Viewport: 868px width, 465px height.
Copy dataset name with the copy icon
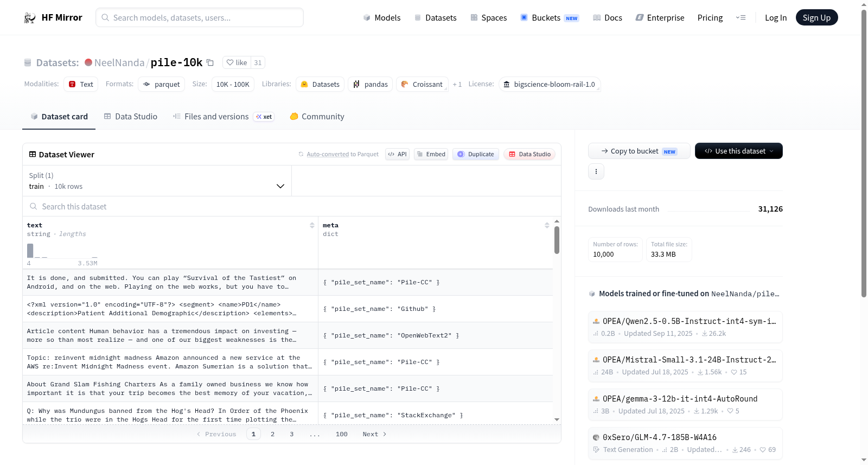point(210,62)
